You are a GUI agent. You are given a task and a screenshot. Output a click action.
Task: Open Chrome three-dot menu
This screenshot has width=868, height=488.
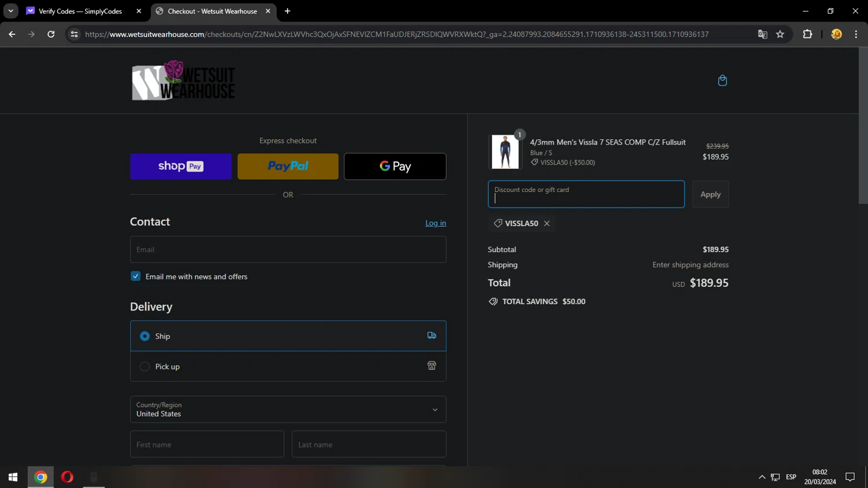click(x=856, y=34)
